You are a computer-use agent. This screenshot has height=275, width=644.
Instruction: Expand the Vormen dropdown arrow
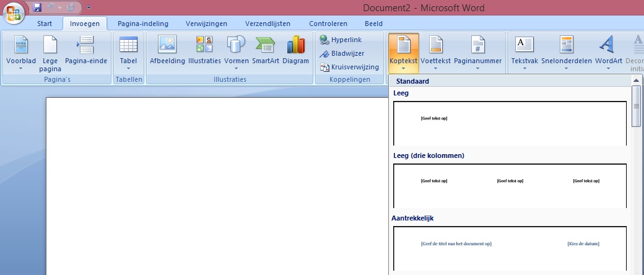pyautogui.click(x=236, y=69)
